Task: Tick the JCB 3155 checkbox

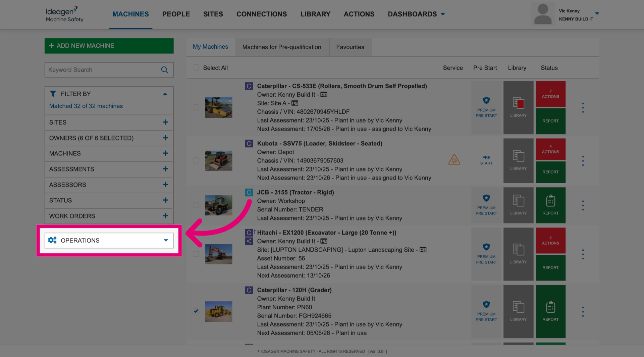Action: coord(196,205)
